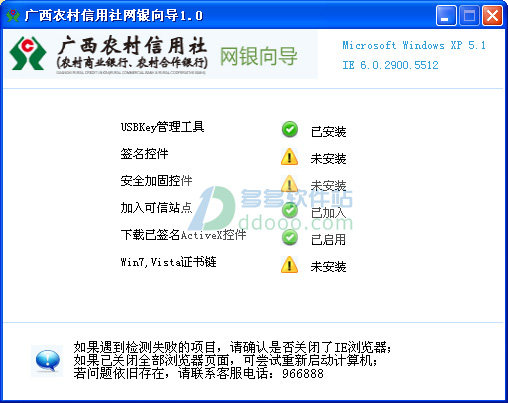Select the Win7,Vista证书链 label
Image resolution: width=508 pixels, height=403 pixels.
pos(168,262)
